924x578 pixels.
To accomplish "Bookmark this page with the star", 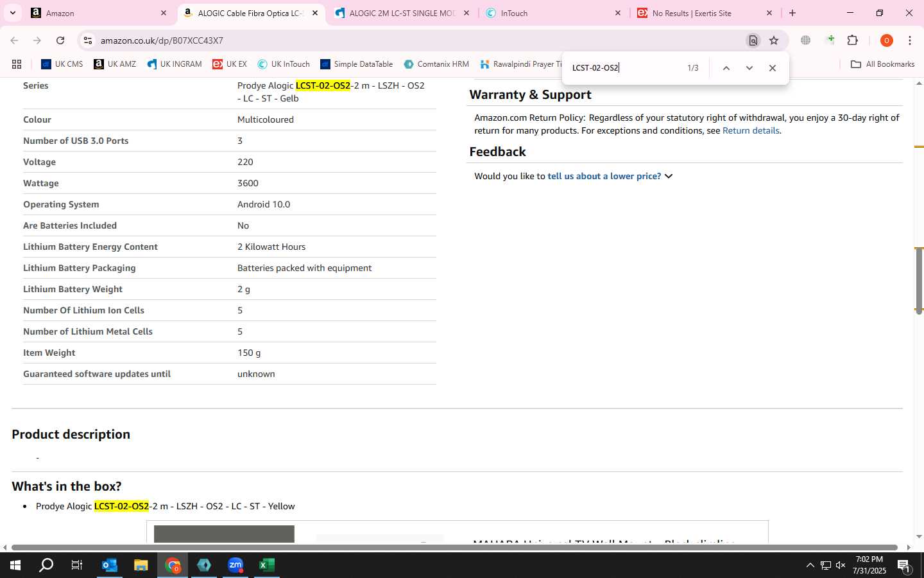I will click(x=774, y=40).
